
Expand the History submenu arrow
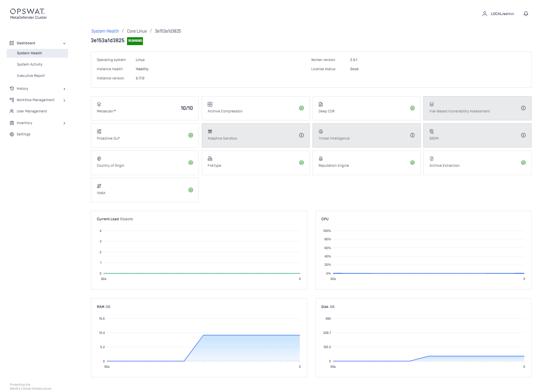tap(64, 89)
